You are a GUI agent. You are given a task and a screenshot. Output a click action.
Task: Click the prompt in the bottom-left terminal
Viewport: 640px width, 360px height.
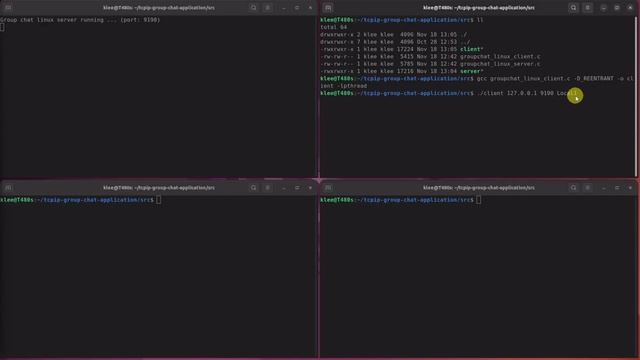[x=77, y=200]
